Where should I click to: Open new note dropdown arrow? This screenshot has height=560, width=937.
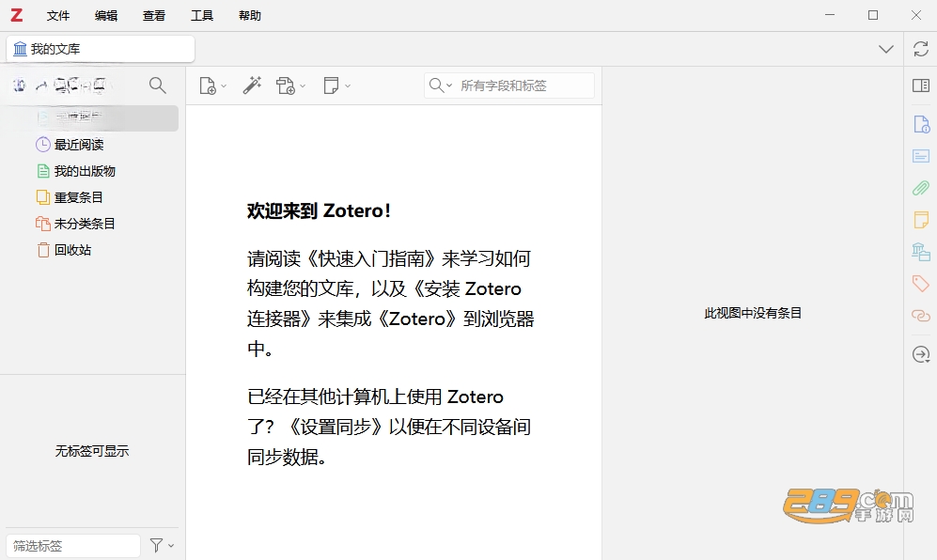348,86
